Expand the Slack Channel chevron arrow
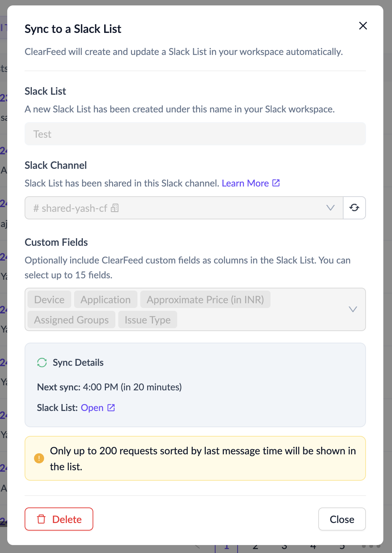 pos(330,208)
